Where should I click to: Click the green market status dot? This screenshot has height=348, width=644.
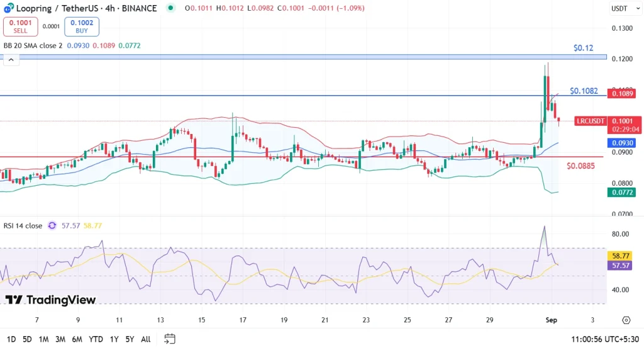click(x=170, y=8)
